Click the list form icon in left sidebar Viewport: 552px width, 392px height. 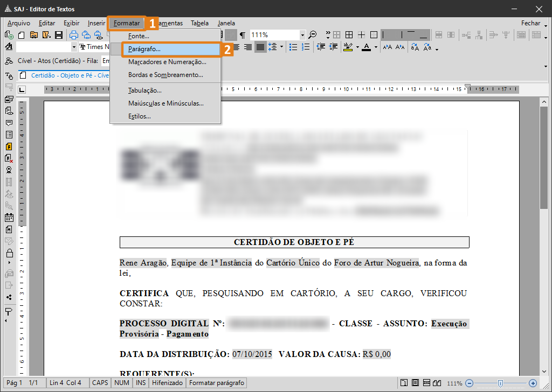pyautogui.click(x=9, y=135)
